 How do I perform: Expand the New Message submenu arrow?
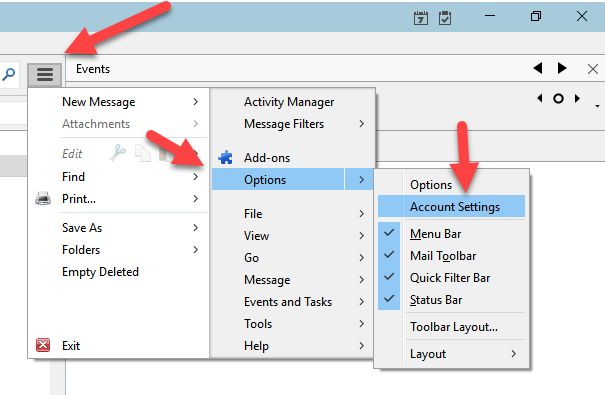(196, 101)
